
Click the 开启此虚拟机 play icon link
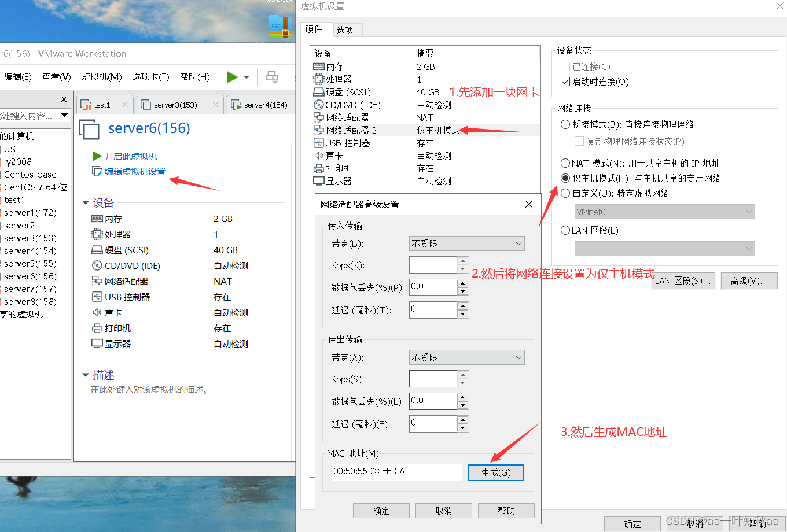pyautogui.click(x=97, y=156)
